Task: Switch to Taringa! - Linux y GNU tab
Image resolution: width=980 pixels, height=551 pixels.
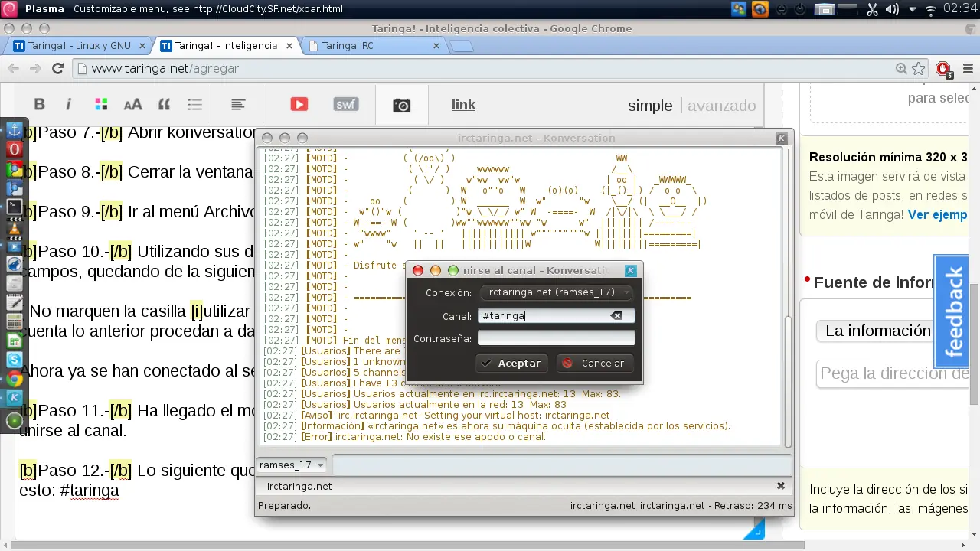Action: click(79, 45)
